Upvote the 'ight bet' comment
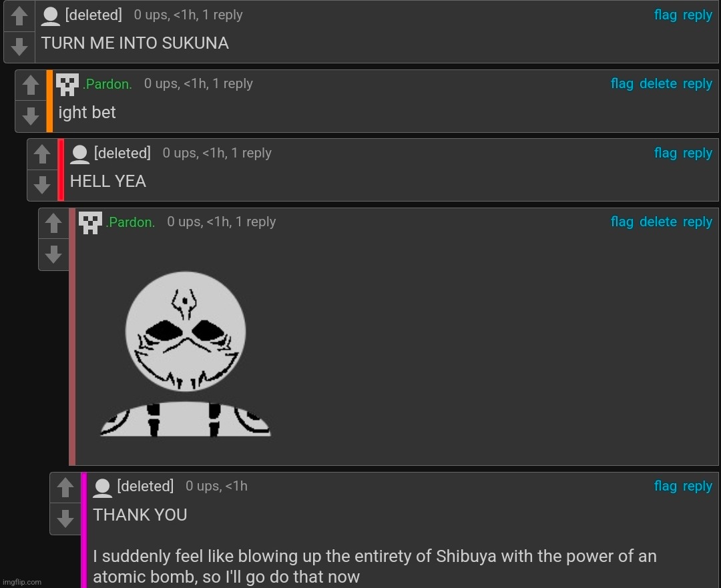721x588 pixels. (x=31, y=85)
